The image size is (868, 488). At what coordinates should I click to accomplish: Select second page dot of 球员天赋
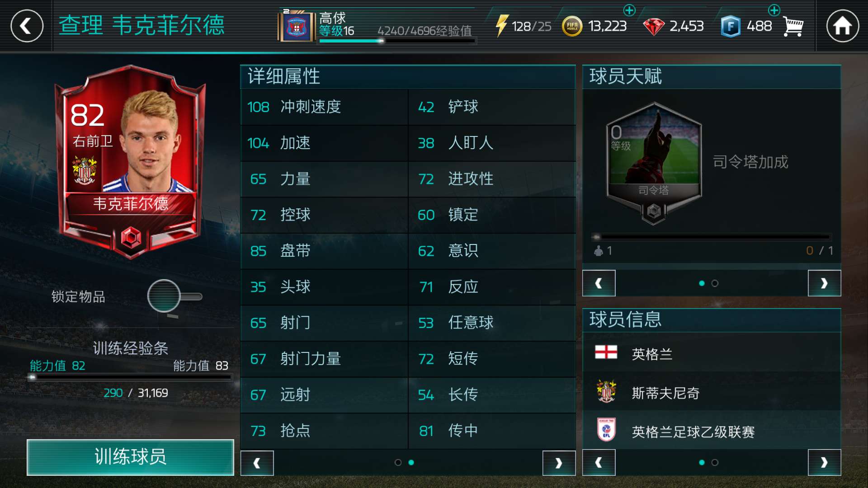(x=715, y=283)
